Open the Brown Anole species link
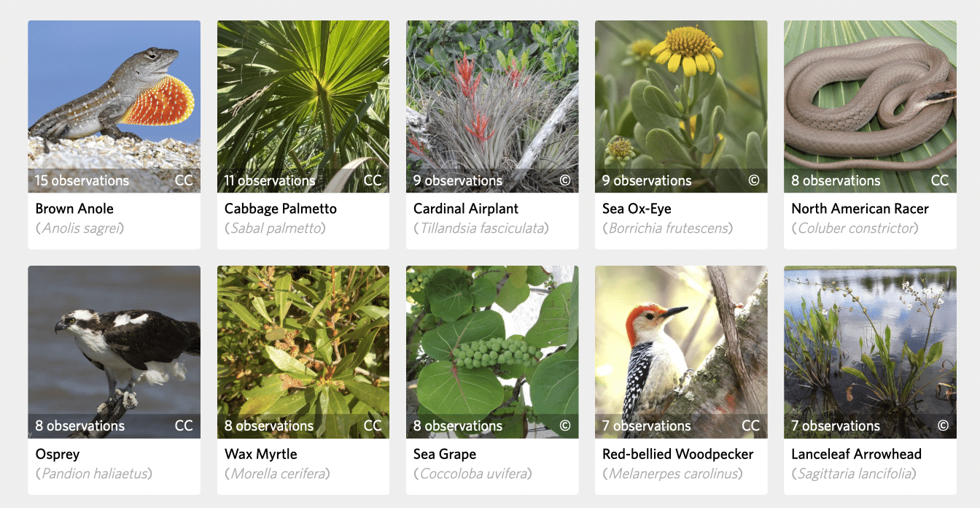Screen dimensions: 980x508 pyautogui.click(x=74, y=209)
